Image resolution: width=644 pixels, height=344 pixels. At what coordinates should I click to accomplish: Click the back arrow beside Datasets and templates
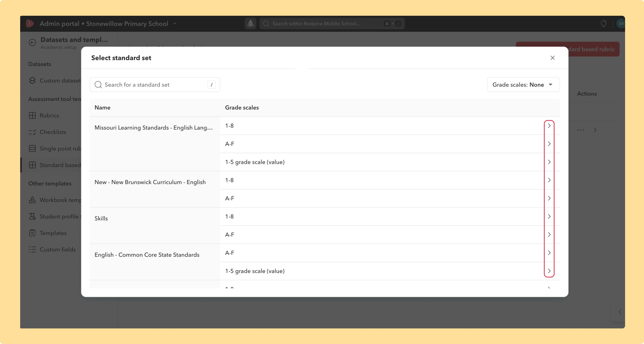coord(32,42)
